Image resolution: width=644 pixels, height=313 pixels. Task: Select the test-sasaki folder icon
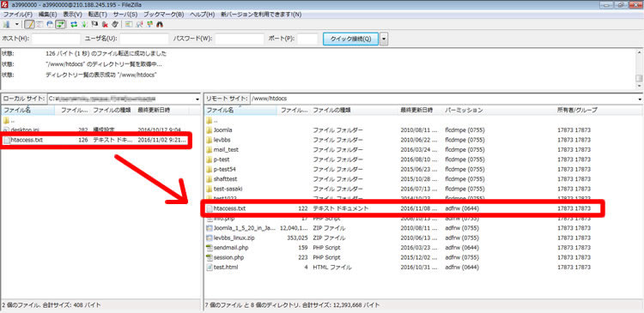click(209, 189)
